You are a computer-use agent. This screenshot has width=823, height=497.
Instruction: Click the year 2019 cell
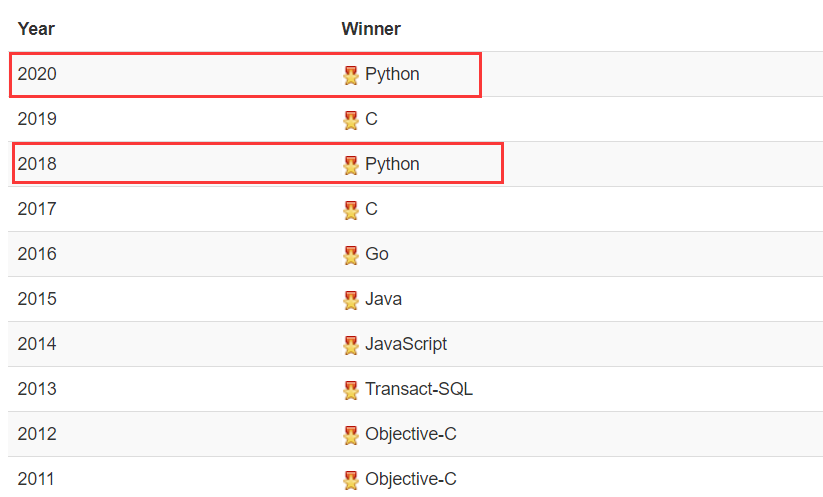[x=37, y=119]
